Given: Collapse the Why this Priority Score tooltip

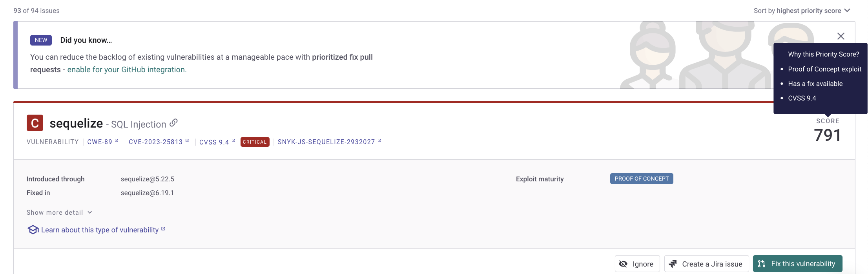Looking at the screenshot, I should click(x=824, y=54).
